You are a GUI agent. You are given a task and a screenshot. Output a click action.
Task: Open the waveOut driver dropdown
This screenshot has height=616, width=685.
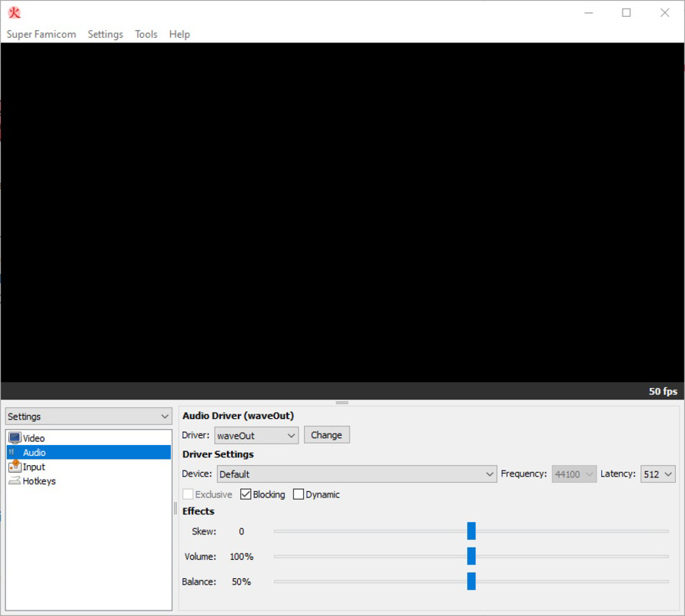[256, 435]
